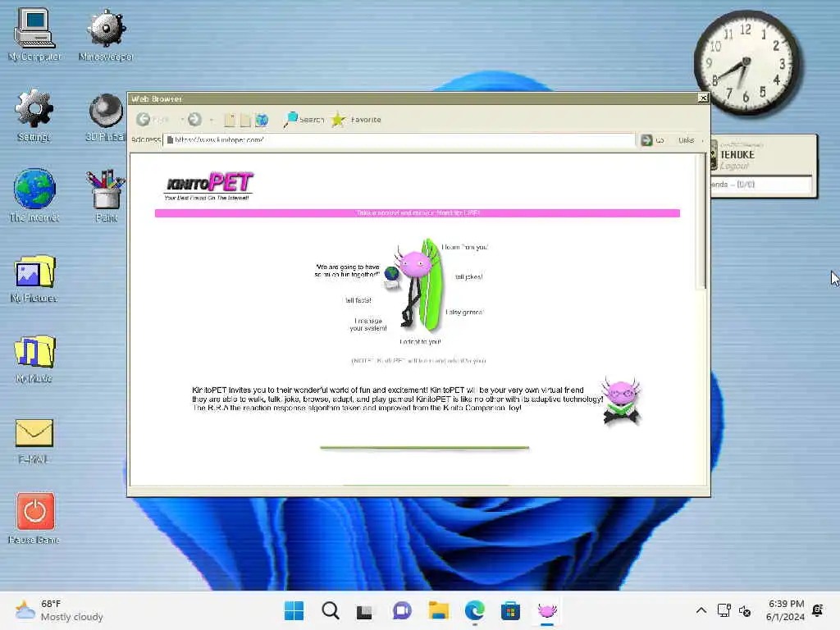
Task: Click the KinitoPET logo on the webpage
Action: coord(208,186)
